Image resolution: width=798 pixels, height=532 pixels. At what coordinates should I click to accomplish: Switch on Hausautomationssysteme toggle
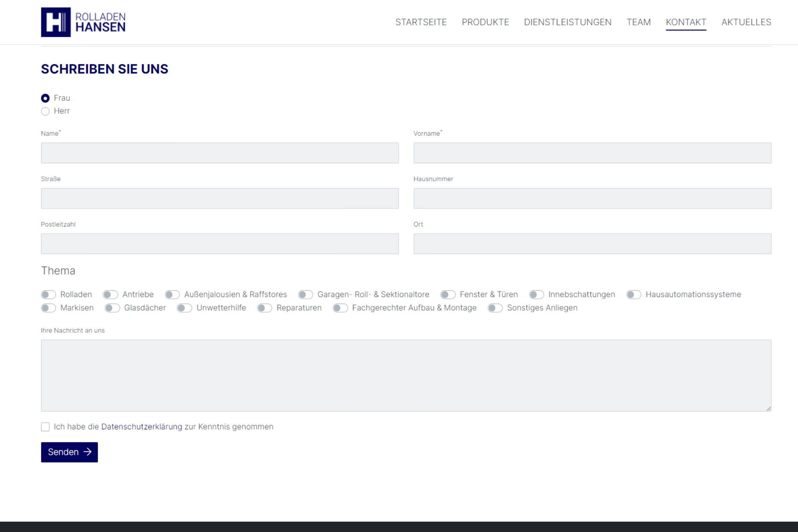pos(633,295)
